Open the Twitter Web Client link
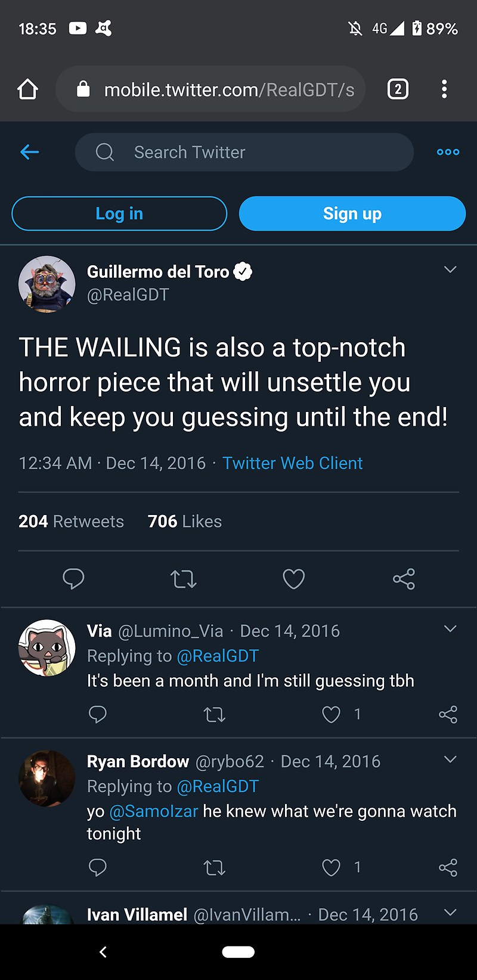 (292, 463)
